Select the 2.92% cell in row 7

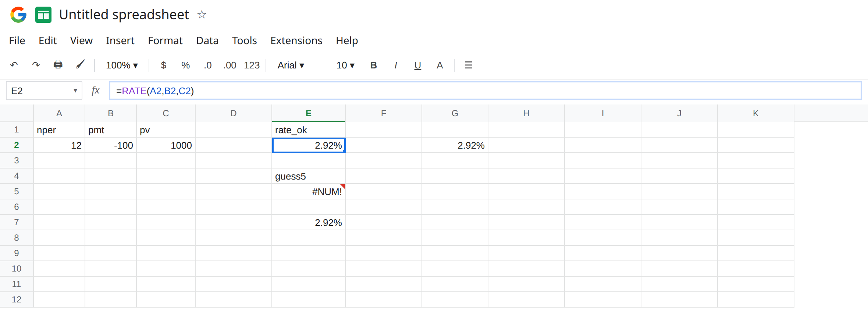(x=309, y=222)
